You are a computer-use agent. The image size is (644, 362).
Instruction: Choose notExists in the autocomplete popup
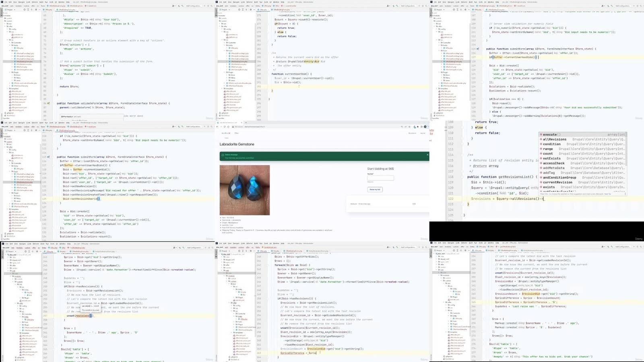pos(582,158)
